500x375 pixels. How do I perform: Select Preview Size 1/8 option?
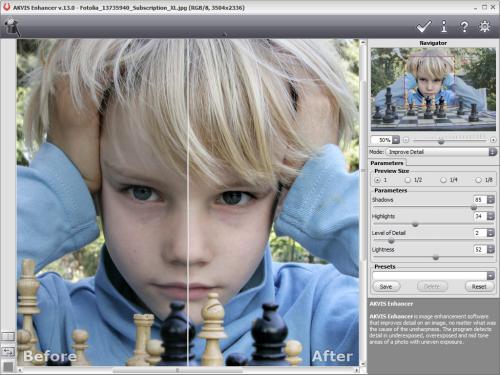tap(478, 180)
